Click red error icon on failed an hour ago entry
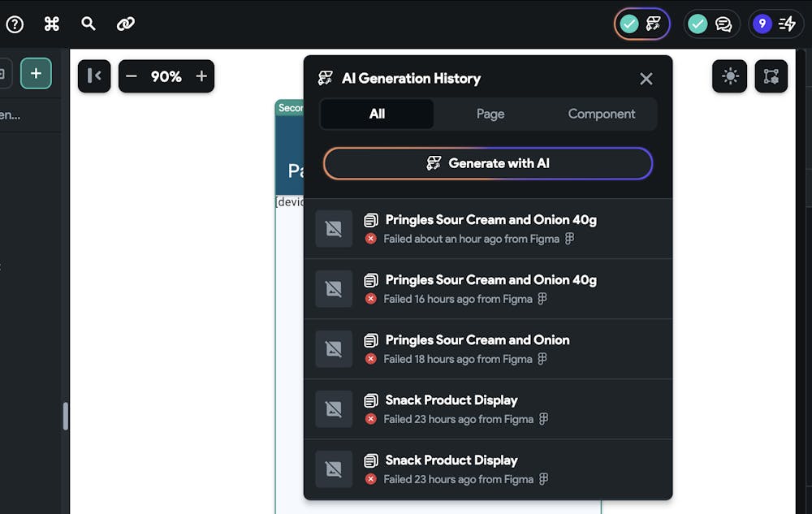Screen dimensions: 812x514 [x=371, y=239]
